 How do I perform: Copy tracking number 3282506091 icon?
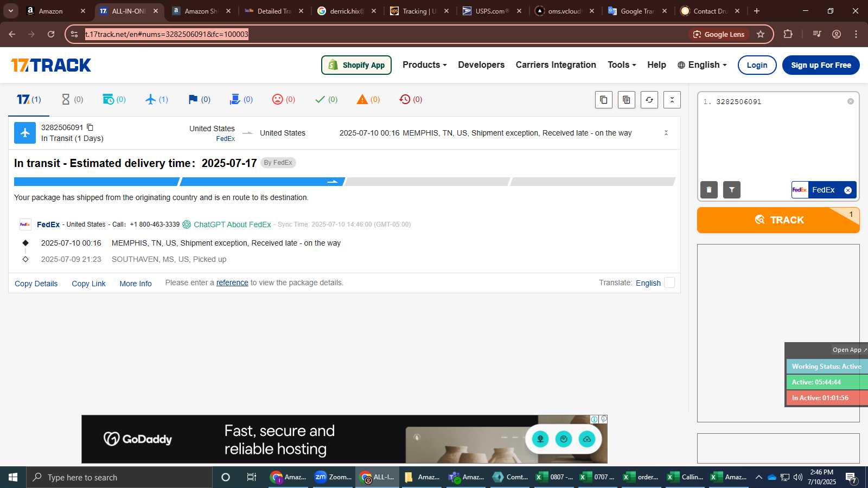pos(90,127)
